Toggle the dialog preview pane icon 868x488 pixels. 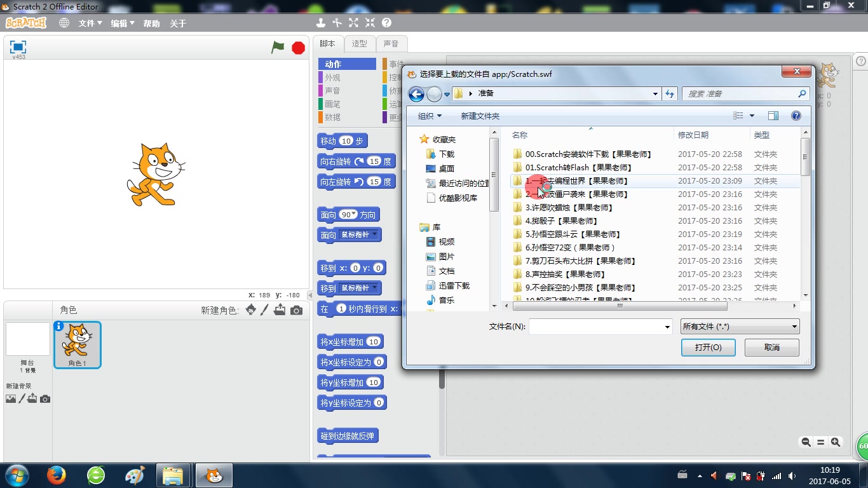tap(773, 116)
